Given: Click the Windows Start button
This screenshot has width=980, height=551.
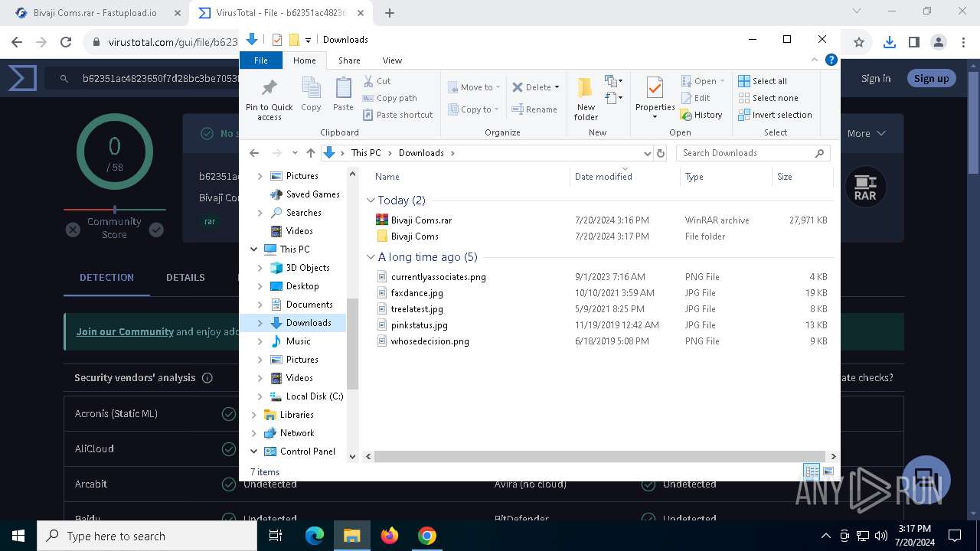Looking at the screenshot, I should [18, 536].
